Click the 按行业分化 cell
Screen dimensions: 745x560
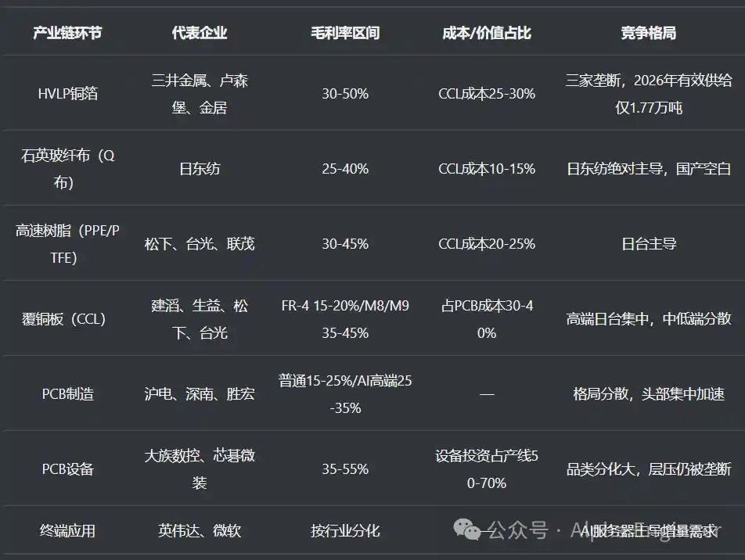pos(345,530)
